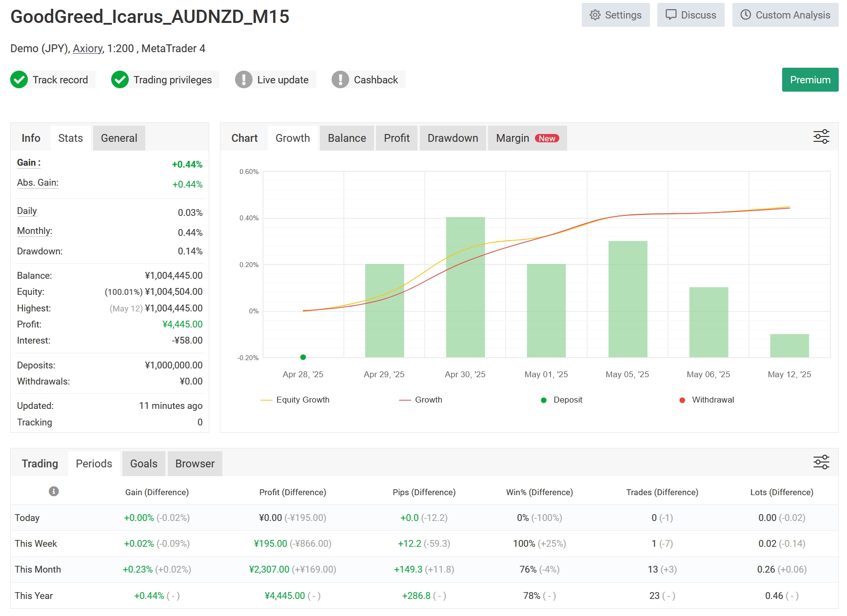The height and width of the screenshot is (616, 847).
Task: Toggle Withdrawal markers in chart legend
Action: pyautogui.click(x=706, y=400)
